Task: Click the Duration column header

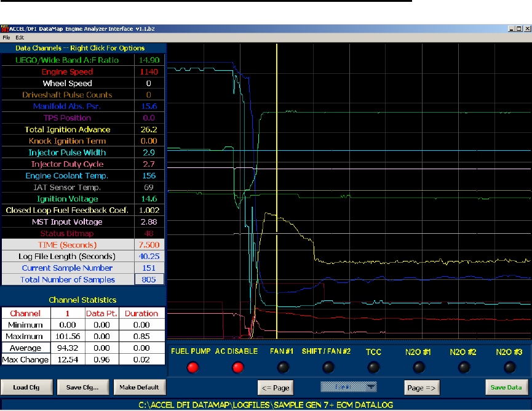Action: pos(141,313)
